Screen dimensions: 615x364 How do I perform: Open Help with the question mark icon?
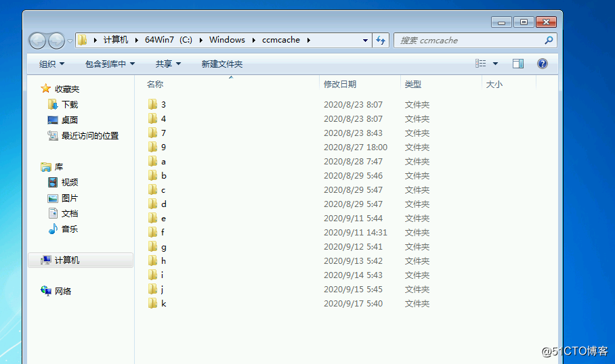click(543, 64)
